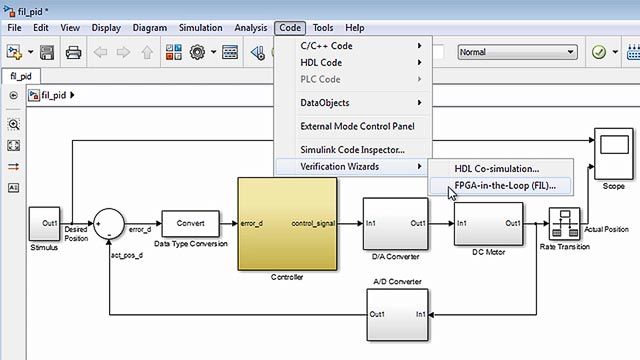Screen dimensions: 640x360
Task: Open the Simulation menu
Action: [x=200, y=28]
